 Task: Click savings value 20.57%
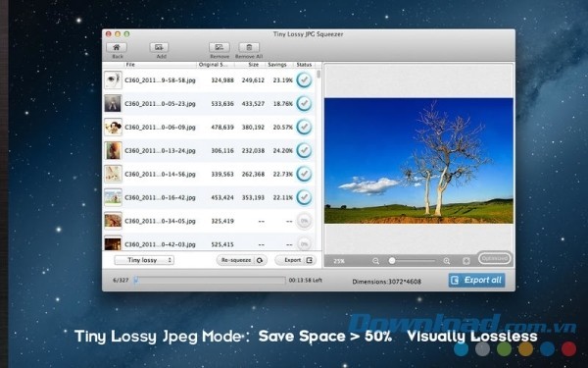[x=283, y=128]
